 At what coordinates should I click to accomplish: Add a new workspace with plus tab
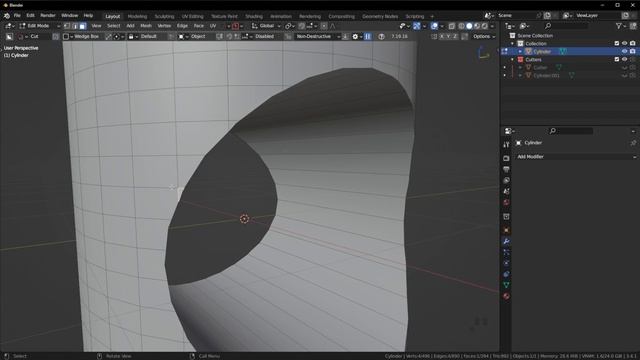point(432,16)
